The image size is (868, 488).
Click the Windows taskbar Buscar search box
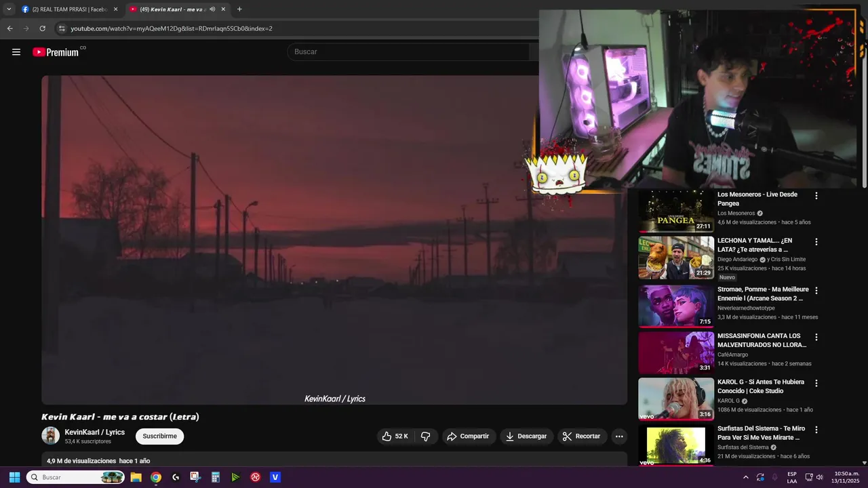tap(75, 477)
